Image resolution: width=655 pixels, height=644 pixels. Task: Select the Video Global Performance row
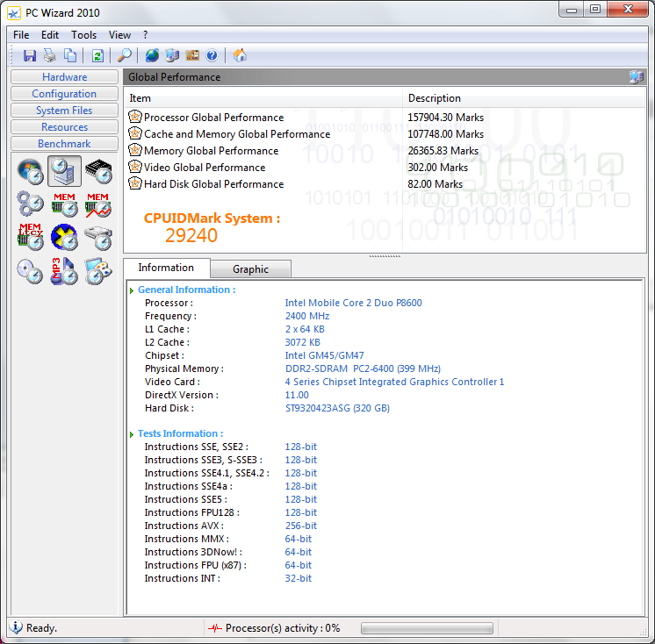[385, 168]
